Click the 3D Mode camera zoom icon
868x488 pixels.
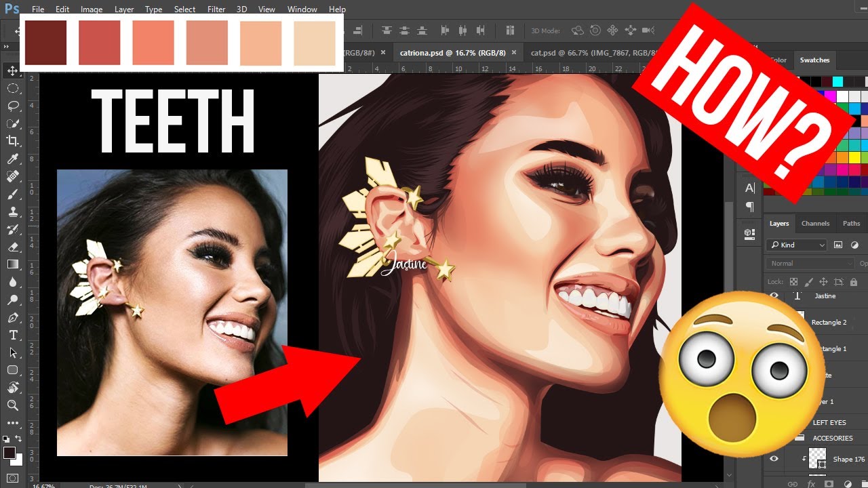point(648,30)
